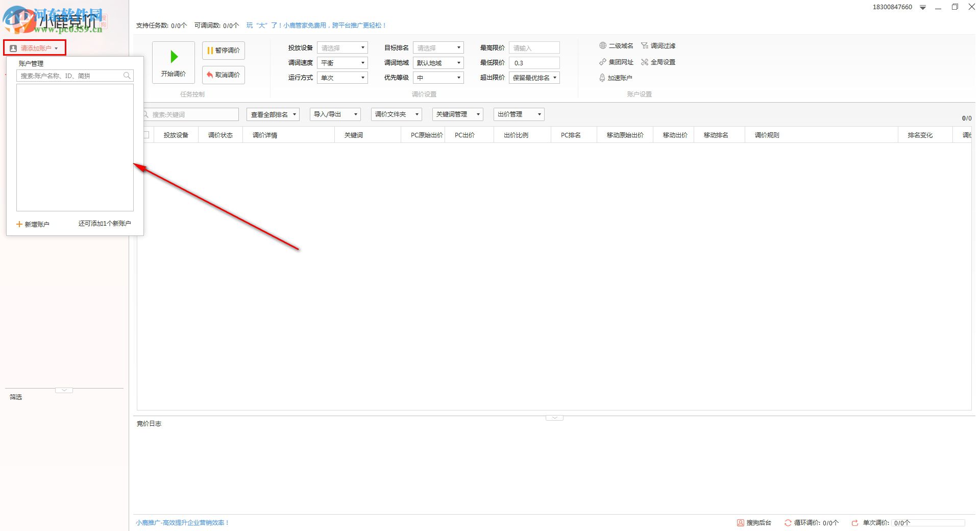Toggle the select-all checkbox in table header
980x531 pixels.
[146, 135]
